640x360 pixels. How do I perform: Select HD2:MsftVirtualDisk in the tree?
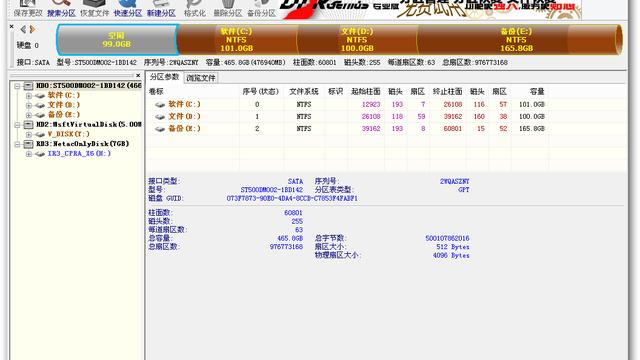(x=89, y=124)
